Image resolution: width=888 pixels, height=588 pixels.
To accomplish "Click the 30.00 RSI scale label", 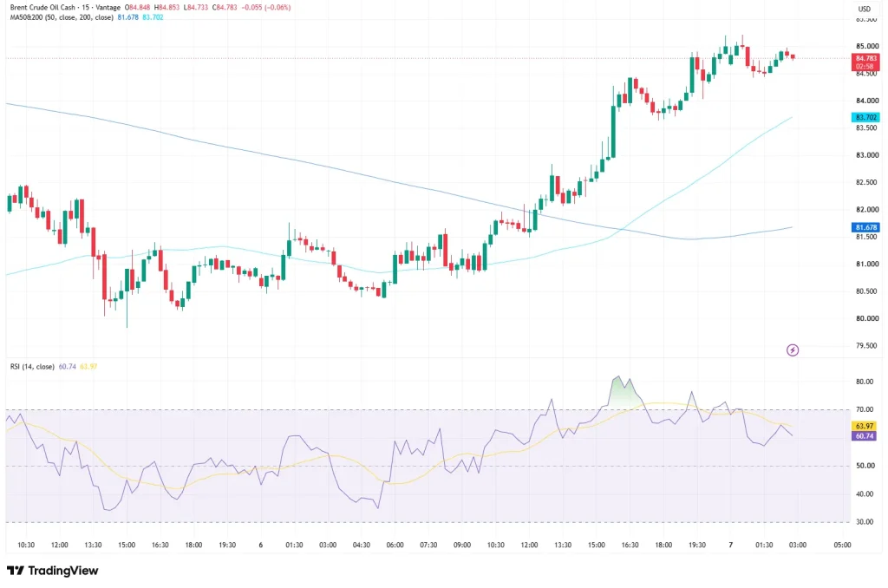I will coord(865,522).
